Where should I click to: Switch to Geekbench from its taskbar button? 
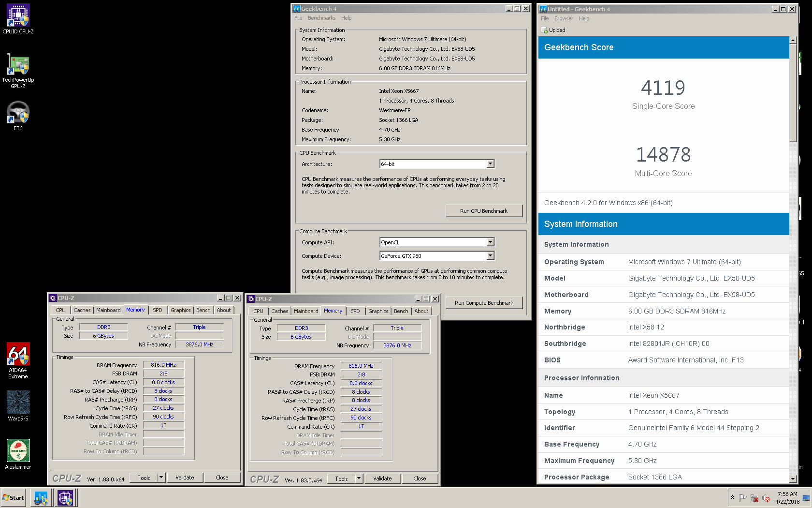41,498
